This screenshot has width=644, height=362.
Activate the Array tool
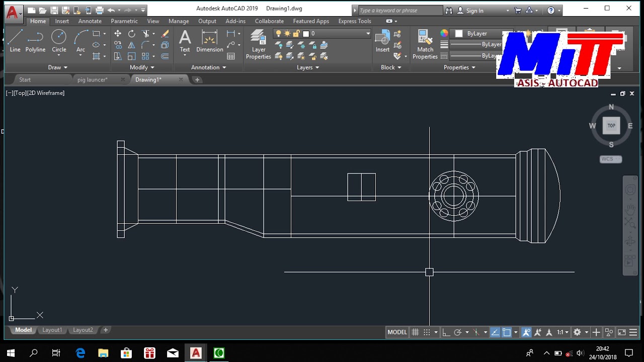pyautogui.click(x=146, y=56)
